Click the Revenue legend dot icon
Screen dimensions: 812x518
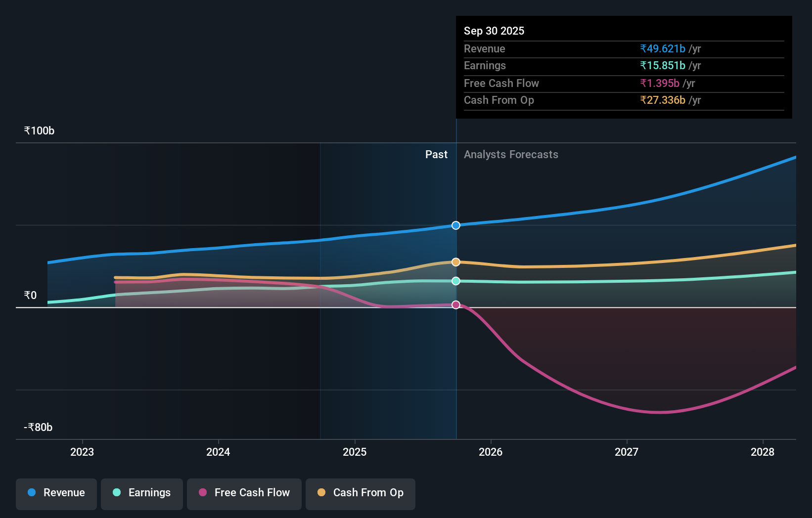point(31,492)
